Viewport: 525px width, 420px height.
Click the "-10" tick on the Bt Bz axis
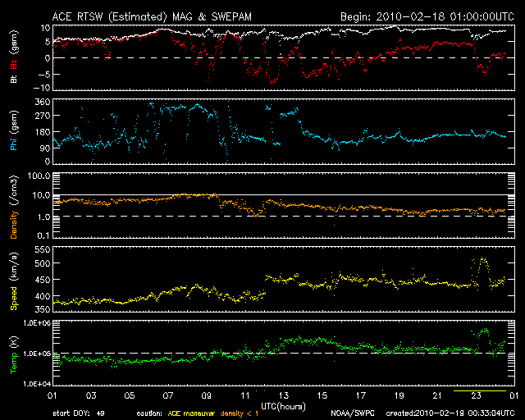[x=42, y=88]
